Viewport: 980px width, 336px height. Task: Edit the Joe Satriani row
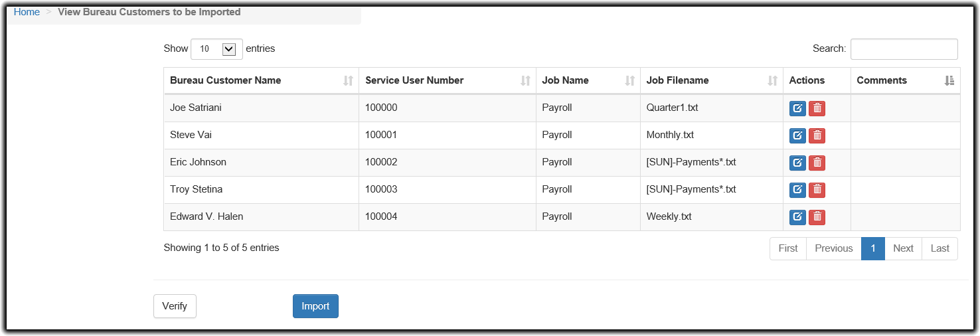coord(797,108)
